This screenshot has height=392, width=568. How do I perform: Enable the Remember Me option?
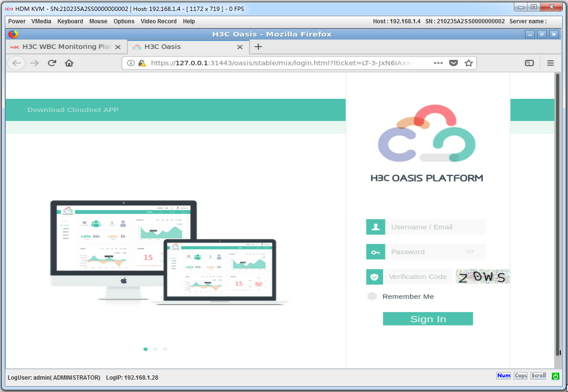pos(372,296)
